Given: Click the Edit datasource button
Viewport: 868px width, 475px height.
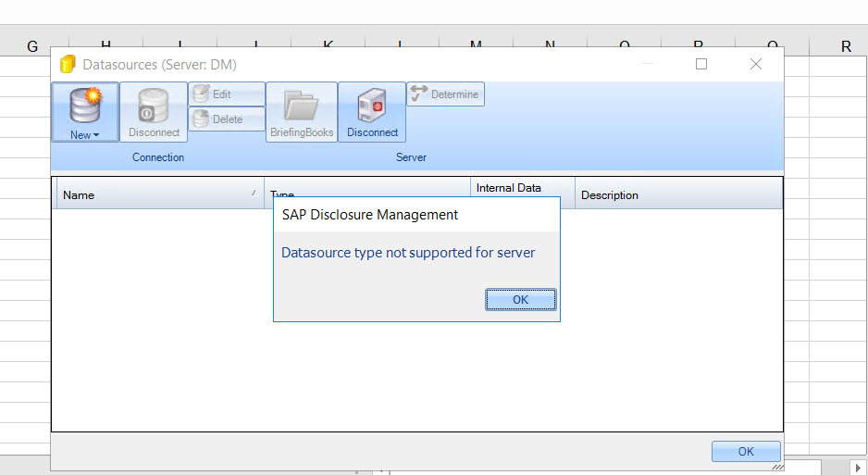Looking at the screenshot, I should 227,94.
